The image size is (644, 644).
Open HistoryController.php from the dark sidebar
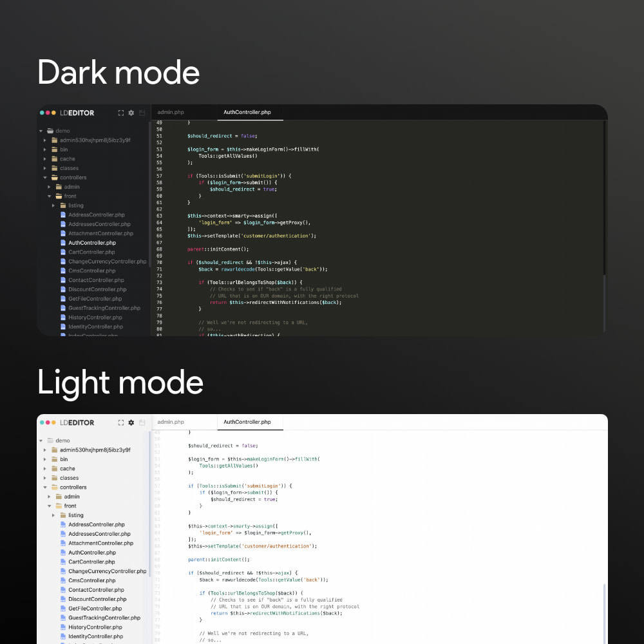pos(97,317)
